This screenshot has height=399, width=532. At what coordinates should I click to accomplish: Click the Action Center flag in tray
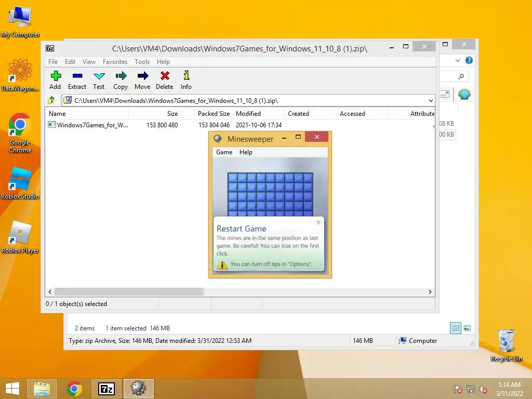pyautogui.click(x=458, y=389)
